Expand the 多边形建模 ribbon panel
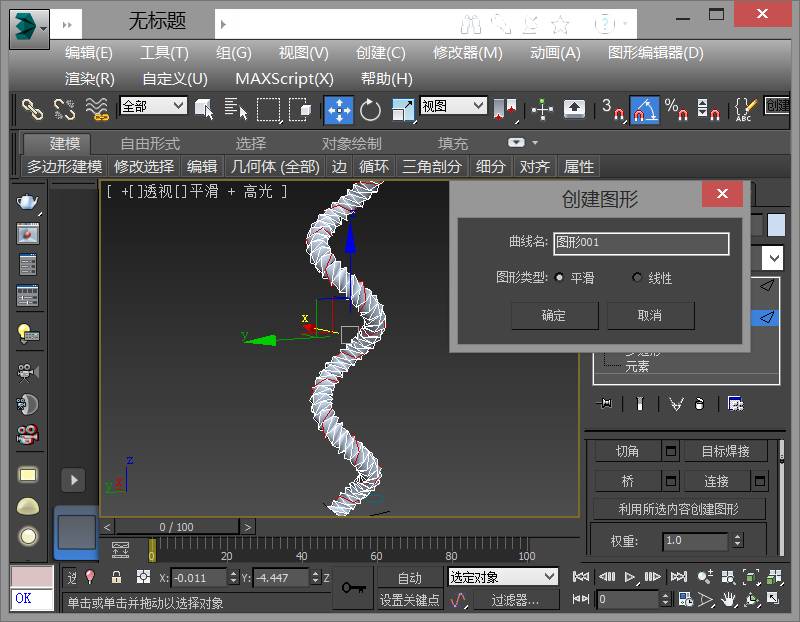Image resolution: width=800 pixels, height=622 pixels. (x=64, y=167)
